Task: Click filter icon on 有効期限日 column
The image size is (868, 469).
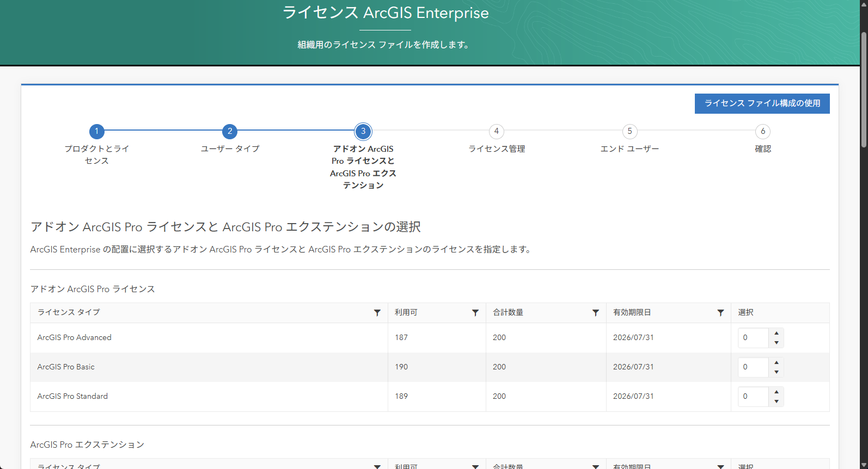Action: [720, 313]
